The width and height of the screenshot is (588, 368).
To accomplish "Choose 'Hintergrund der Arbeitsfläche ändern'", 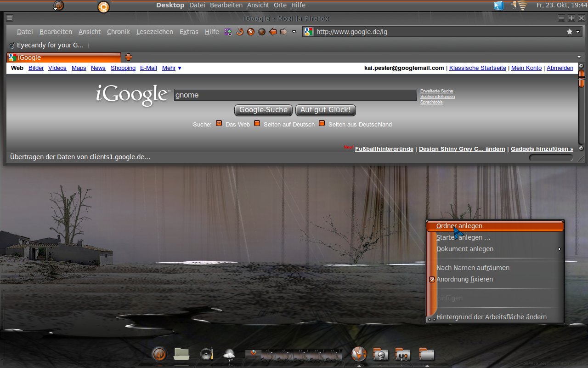I will (x=495, y=317).
